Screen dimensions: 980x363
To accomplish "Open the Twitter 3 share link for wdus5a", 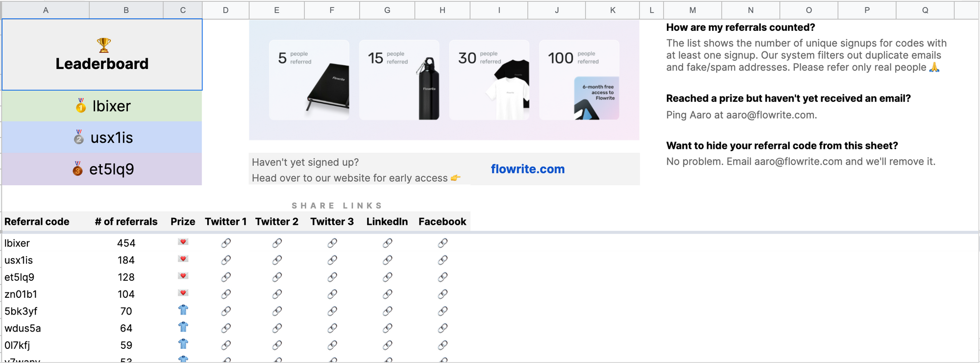I will pyautogui.click(x=332, y=328).
